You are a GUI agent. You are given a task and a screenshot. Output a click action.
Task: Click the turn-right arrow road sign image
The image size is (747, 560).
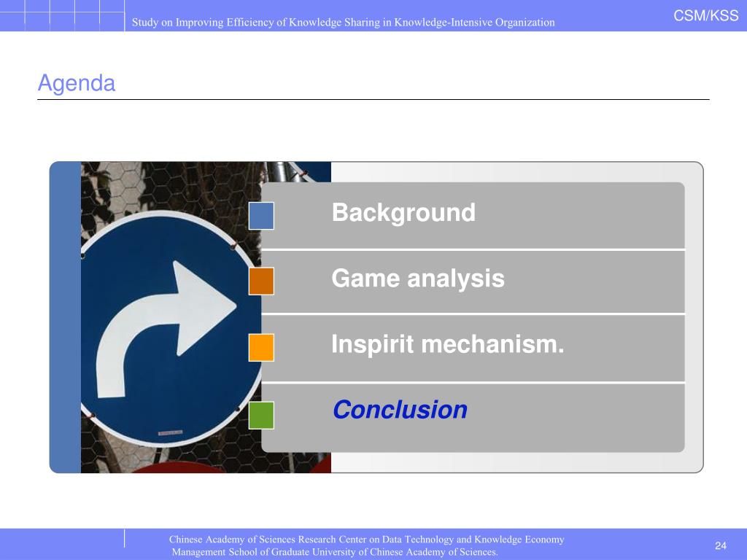[206, 317]
